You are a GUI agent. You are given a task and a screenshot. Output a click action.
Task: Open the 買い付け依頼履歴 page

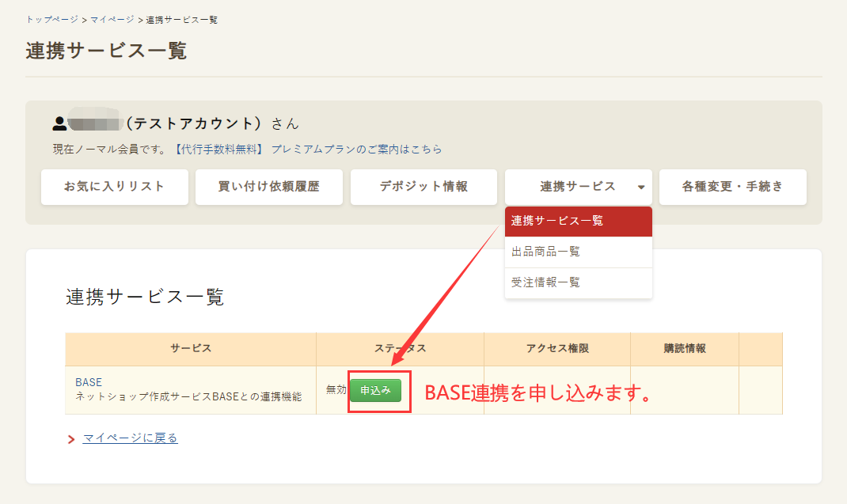point(268,187)
